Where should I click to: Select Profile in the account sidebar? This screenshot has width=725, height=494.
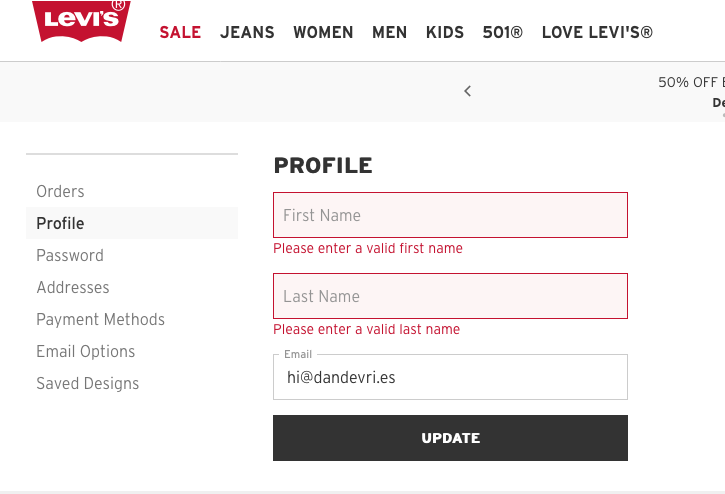(60, 223)
